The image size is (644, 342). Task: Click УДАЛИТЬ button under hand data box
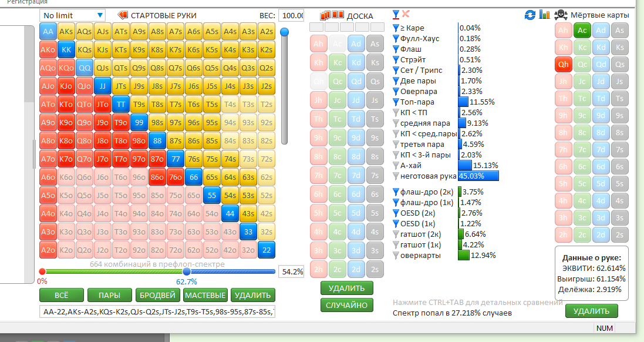point(591,311)
